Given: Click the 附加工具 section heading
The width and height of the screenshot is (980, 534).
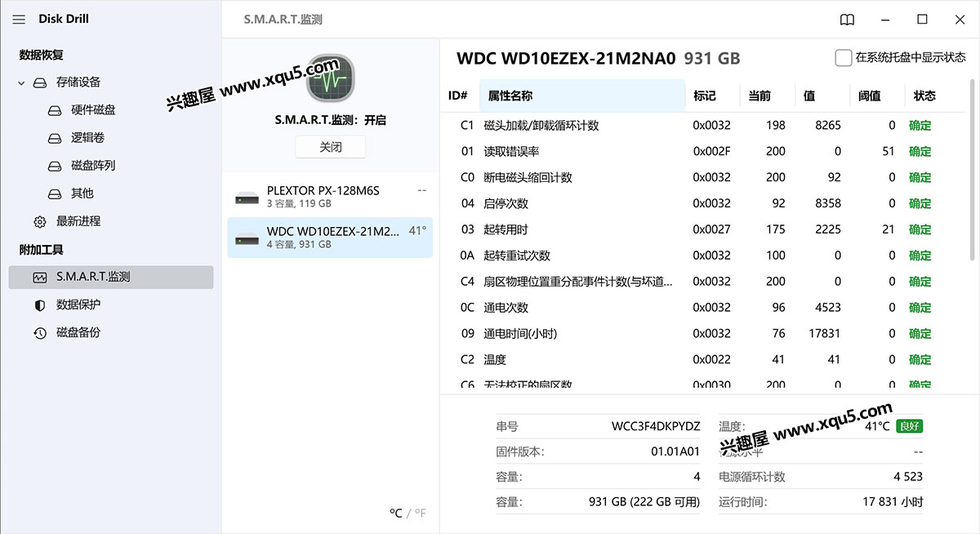Looking at the screenshot, I should (41, 250).
